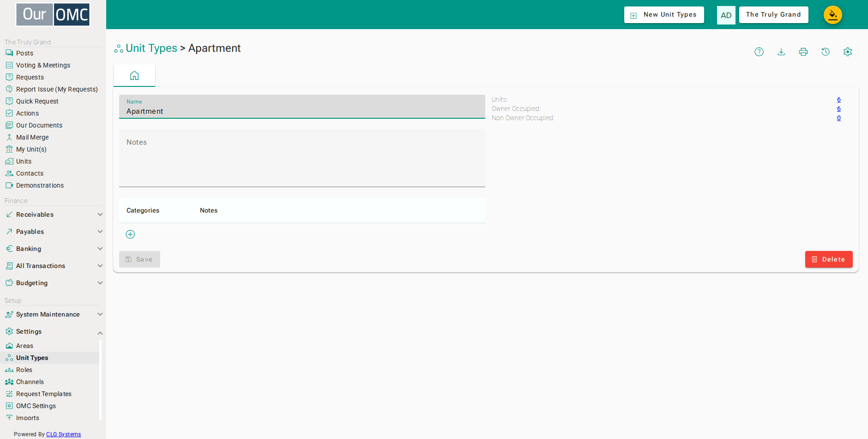Click the Units count link

click(839, 99)
